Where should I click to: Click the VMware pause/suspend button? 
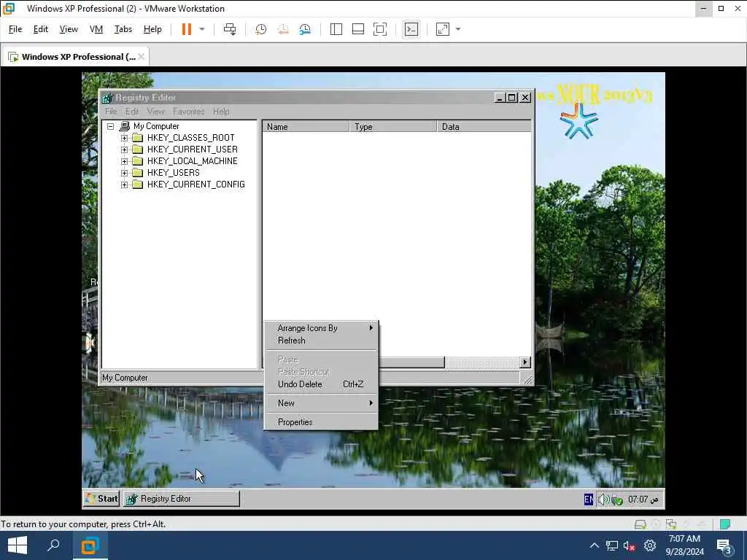tap(186, 29)
